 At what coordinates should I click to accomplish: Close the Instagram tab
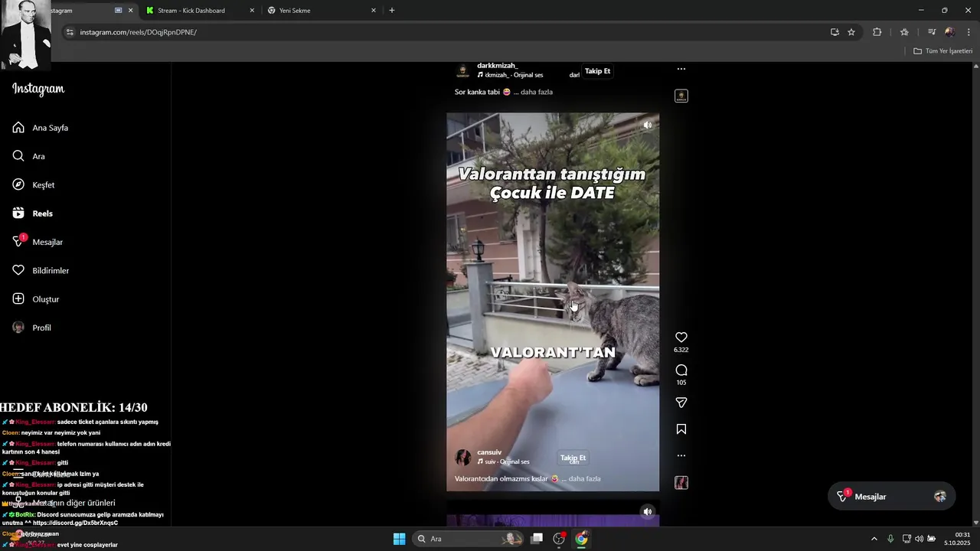[x=130, y=11]
